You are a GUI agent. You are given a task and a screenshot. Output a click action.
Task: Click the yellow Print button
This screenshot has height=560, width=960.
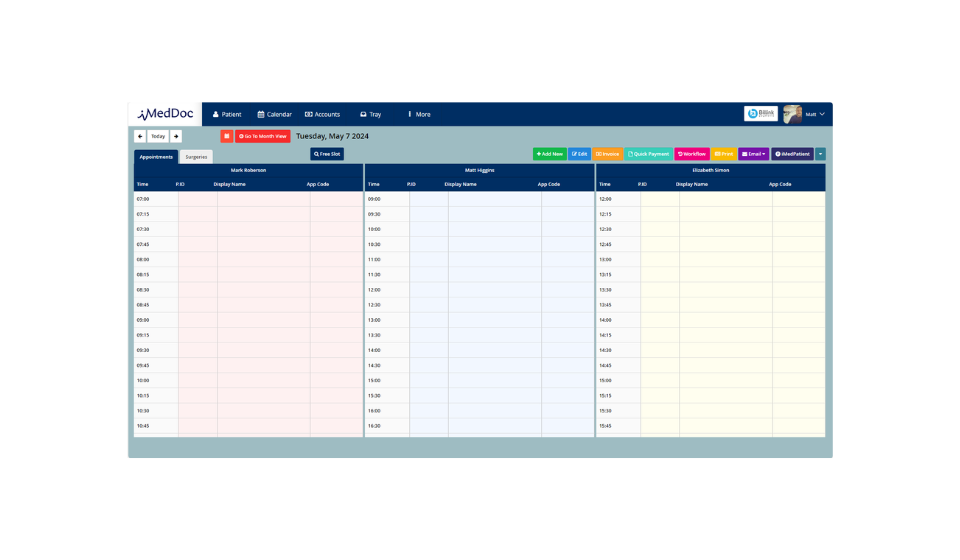[x=724, y=154]
